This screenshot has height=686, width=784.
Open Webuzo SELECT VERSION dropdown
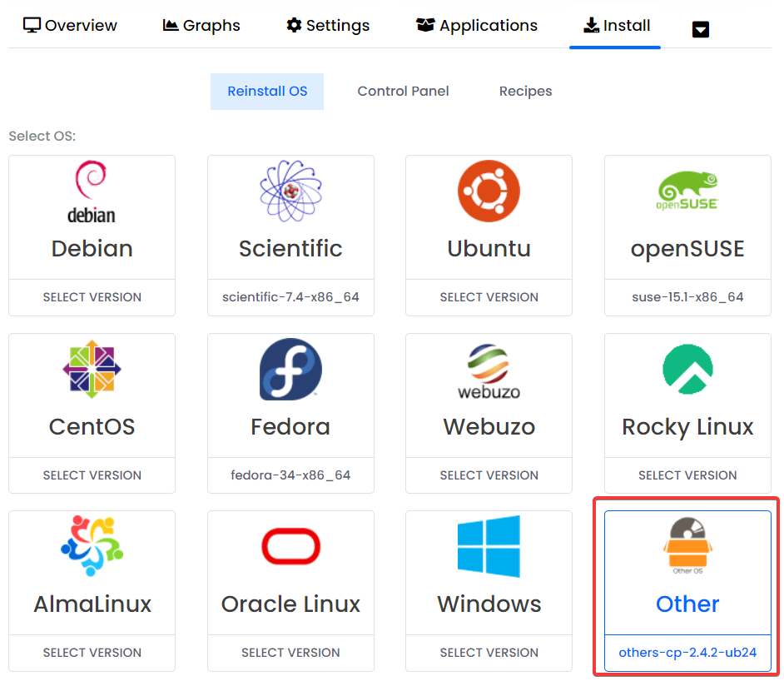(x=489, y=475)
